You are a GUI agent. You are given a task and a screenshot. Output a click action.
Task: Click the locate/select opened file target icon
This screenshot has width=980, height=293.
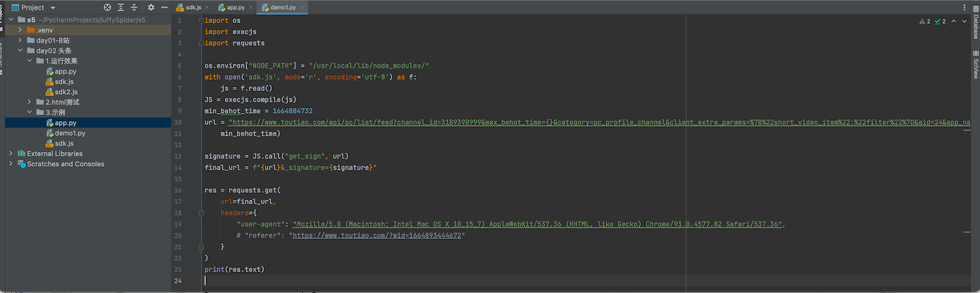[107, 7]
